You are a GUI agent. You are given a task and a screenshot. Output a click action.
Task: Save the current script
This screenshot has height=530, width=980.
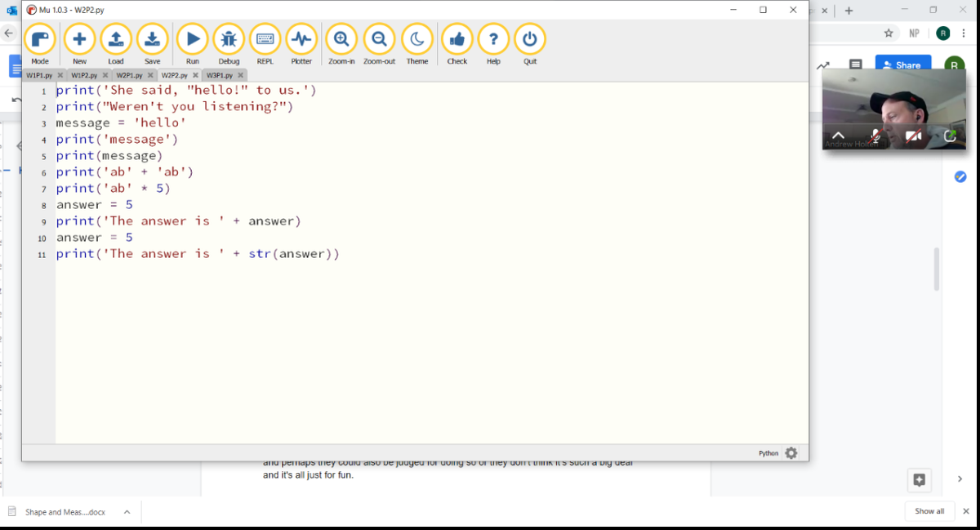[152, 39]
